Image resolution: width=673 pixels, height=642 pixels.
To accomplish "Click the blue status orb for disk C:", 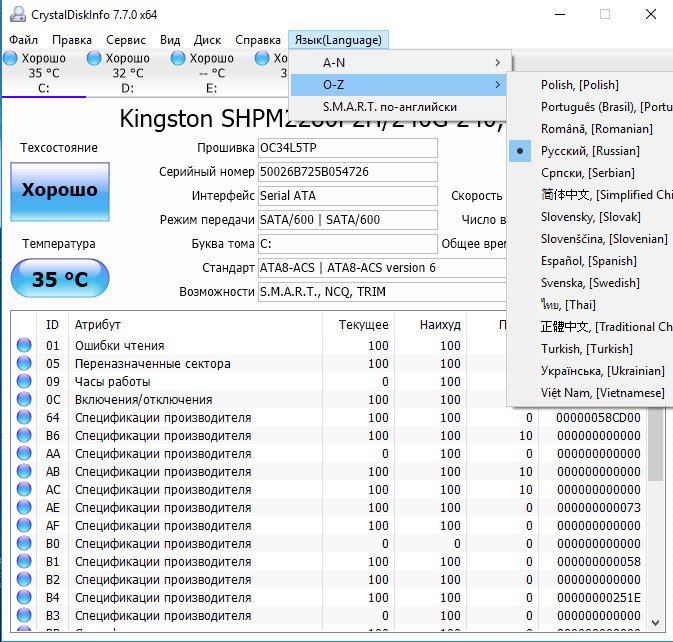I will click(x=10, y=58).
